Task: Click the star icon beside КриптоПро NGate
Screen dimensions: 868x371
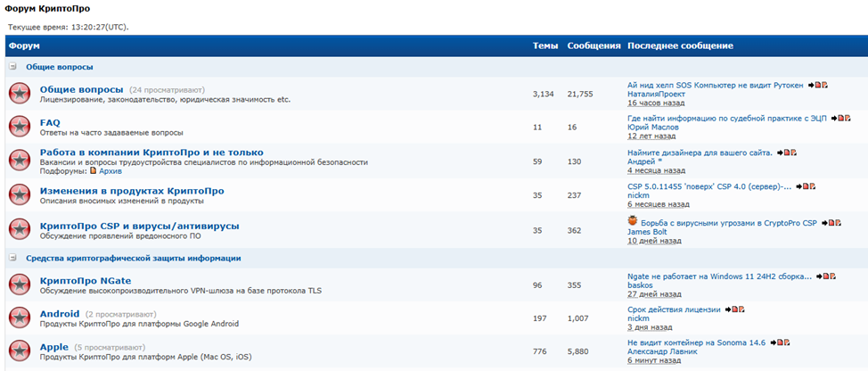Action: pyautogui.click(x=20, y=284)
